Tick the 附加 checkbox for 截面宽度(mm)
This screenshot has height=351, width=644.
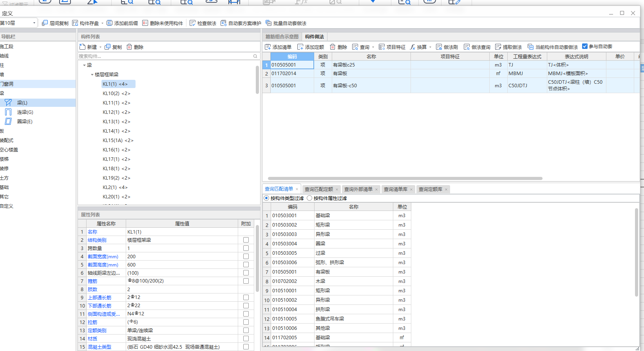pos(246,256)
